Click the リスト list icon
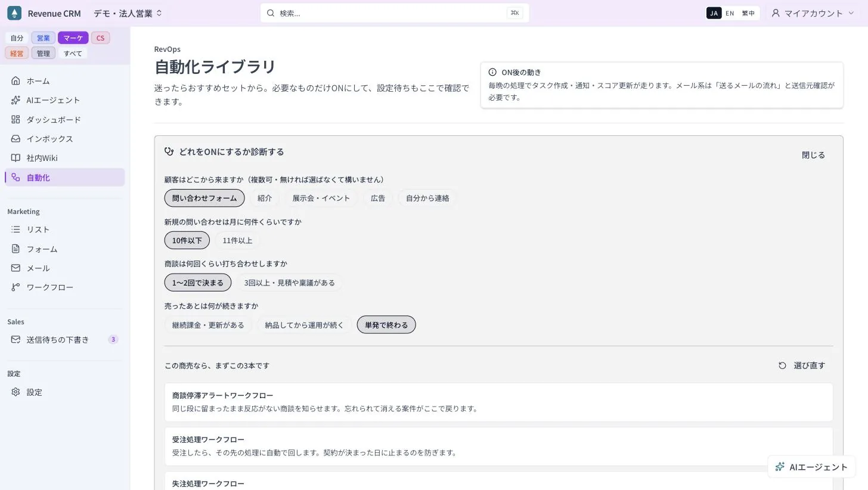The height and width of the screenshot is (490, 868). [15, 230]
